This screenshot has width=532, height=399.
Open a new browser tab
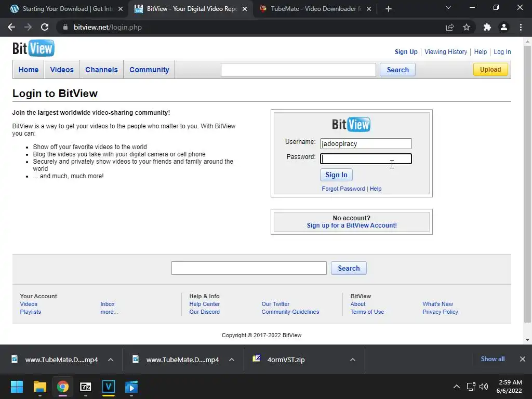pyautogui.click(x=389, y=9)
